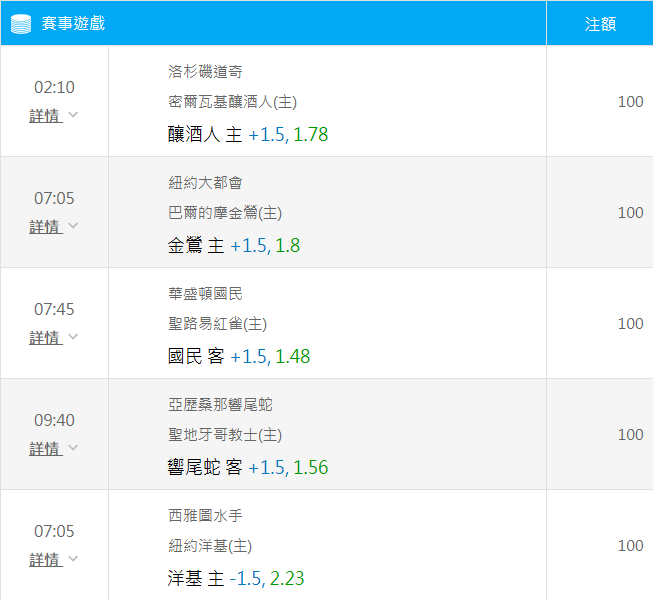Select bet 國民 客 +1.5, 1.48
This screenshot has width=653, height=600.
239,356
